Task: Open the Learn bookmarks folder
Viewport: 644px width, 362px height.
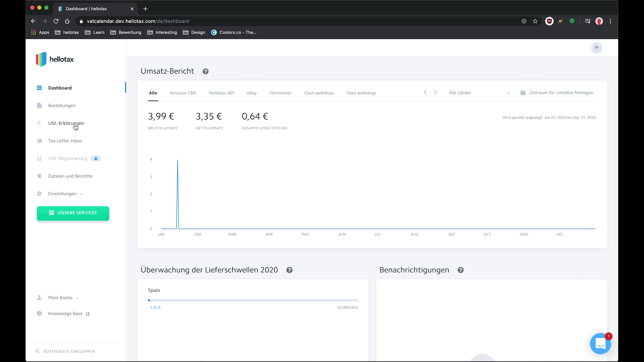Action: [x=94, y=32]
